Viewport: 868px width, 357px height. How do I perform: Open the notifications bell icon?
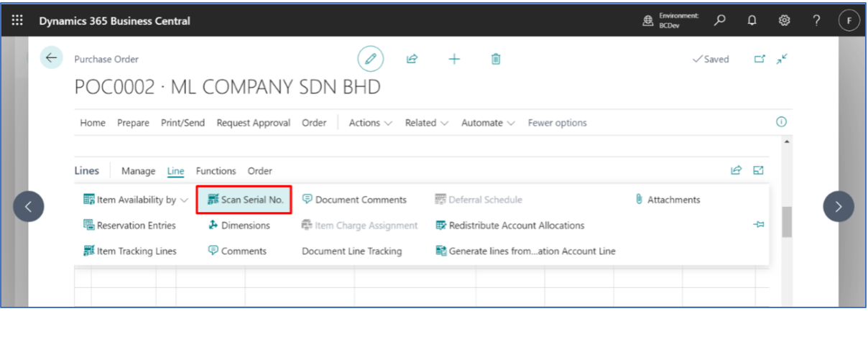tap(752, 21)
